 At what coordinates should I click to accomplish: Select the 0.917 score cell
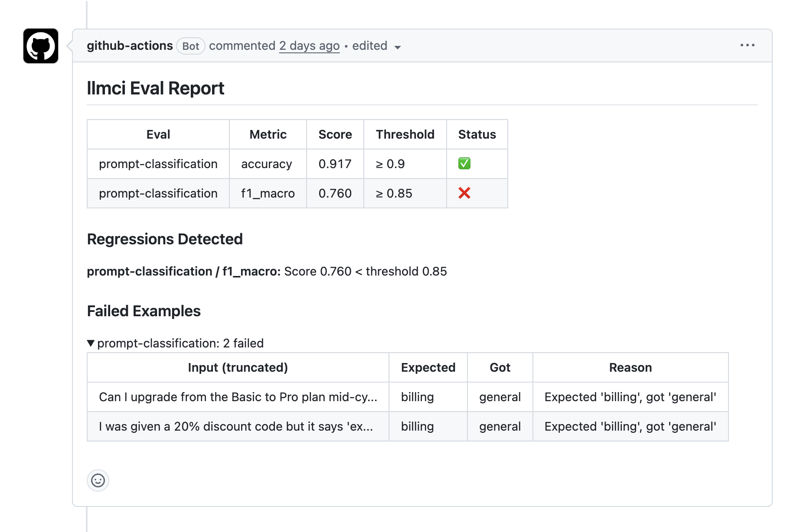coord(335,164)
